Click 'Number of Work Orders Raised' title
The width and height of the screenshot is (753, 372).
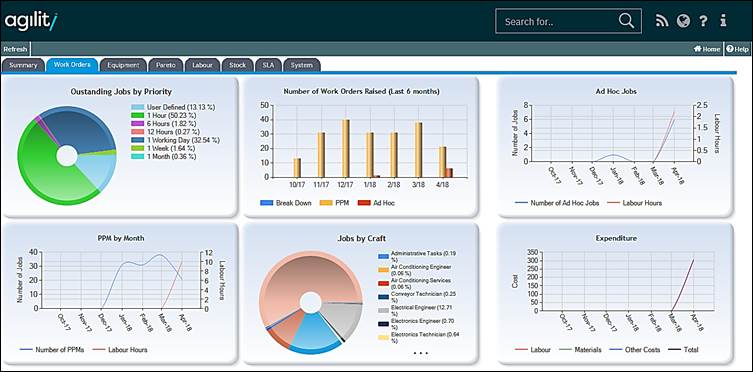pos(362,91)
